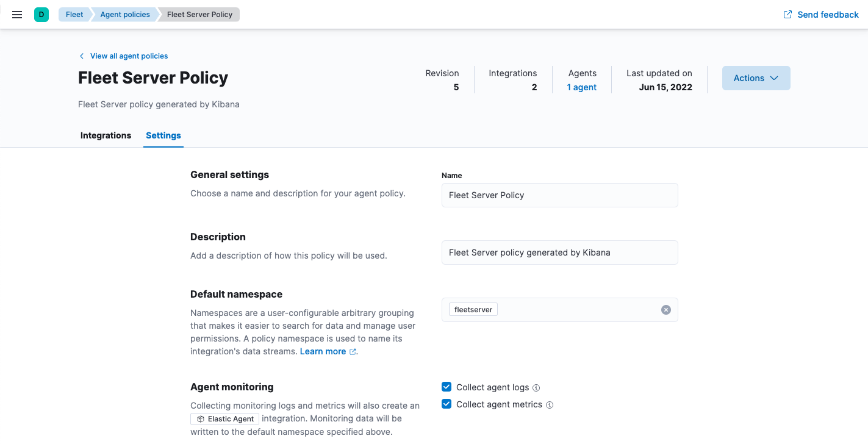This screenshot has height=444, width=868.
Task: Uncheck Collect agent metrics
Action: tap(446, 404)
